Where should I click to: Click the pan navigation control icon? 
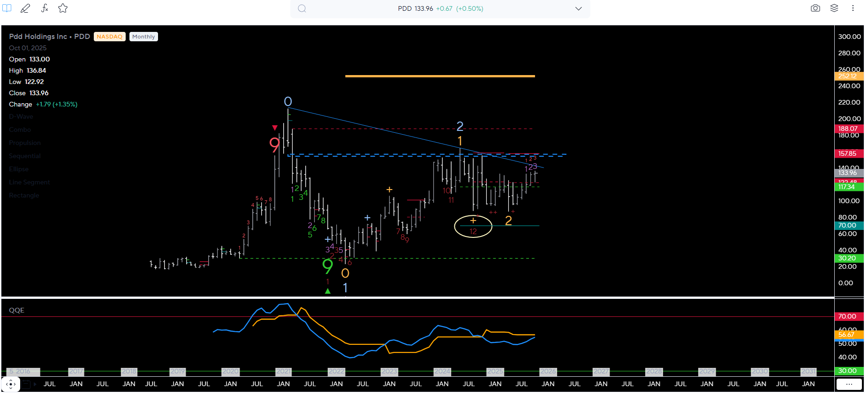click(11, 384)
